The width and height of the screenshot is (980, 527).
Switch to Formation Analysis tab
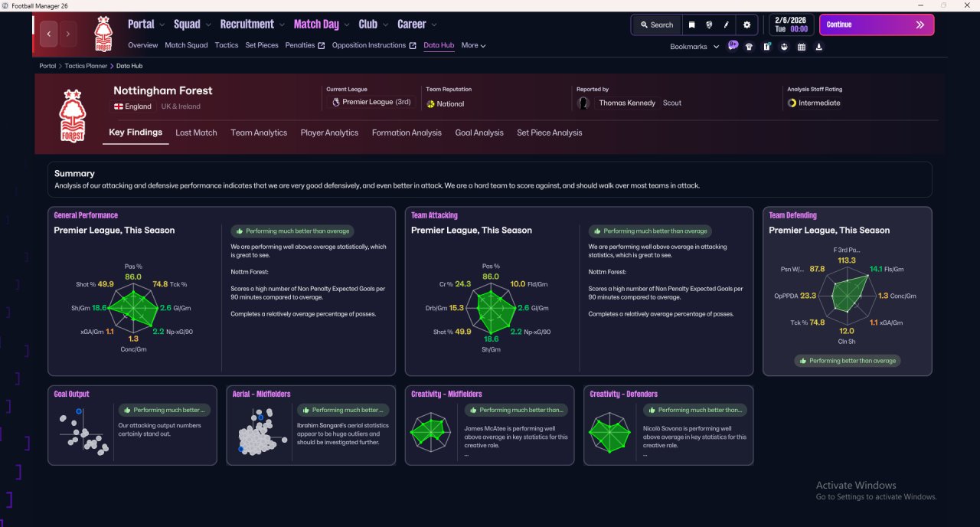pos(407,133)
